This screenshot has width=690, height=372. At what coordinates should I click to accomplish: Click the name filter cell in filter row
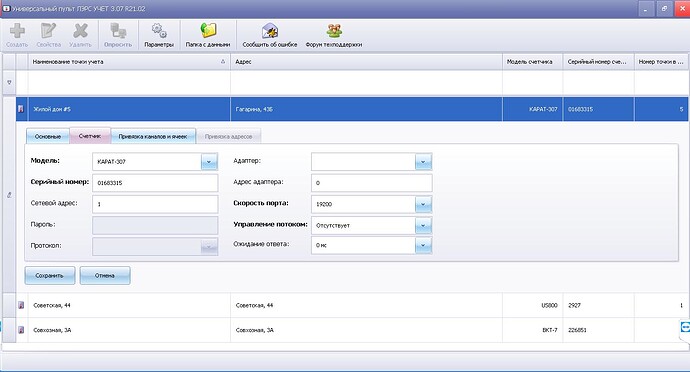pos(129,82)
